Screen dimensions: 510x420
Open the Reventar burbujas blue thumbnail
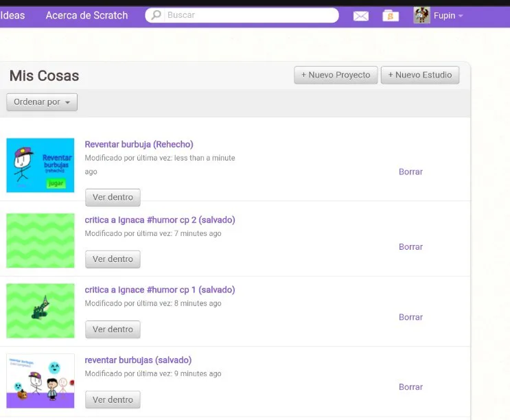40,165
